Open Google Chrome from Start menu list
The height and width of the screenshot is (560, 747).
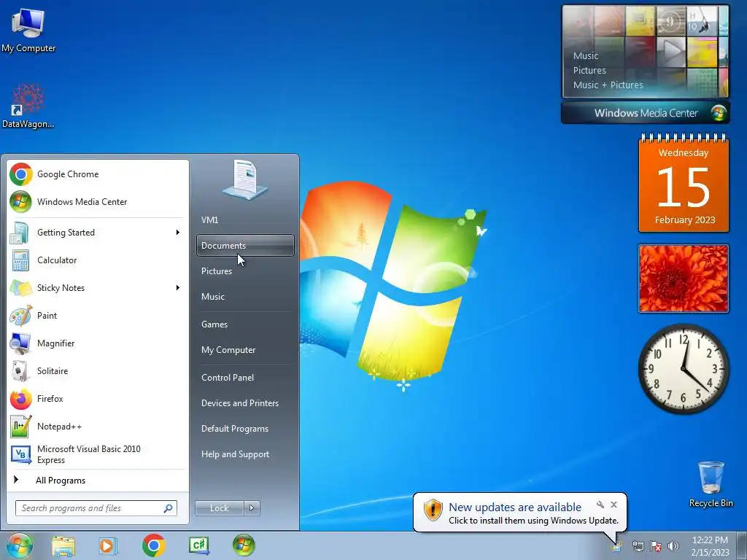[97, 174]
